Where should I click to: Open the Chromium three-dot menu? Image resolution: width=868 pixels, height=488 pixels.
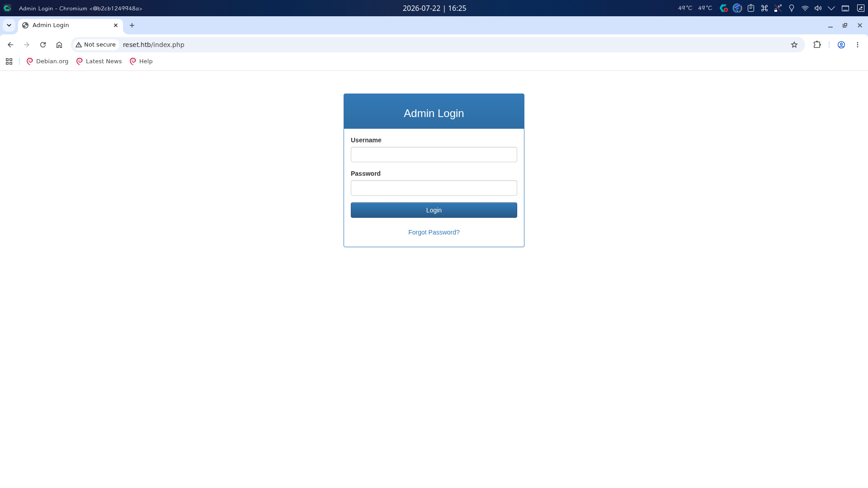pyautogui.click(x=858, y=45)
